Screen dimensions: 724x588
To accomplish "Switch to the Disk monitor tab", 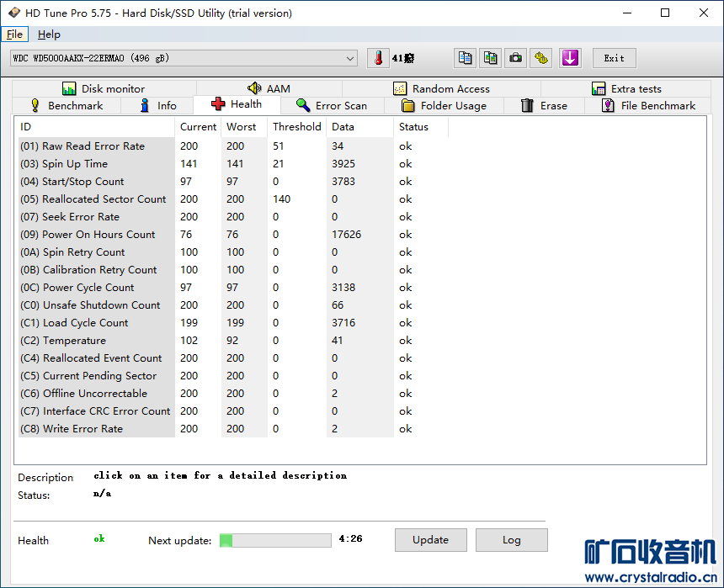I will tap(104, 88).
